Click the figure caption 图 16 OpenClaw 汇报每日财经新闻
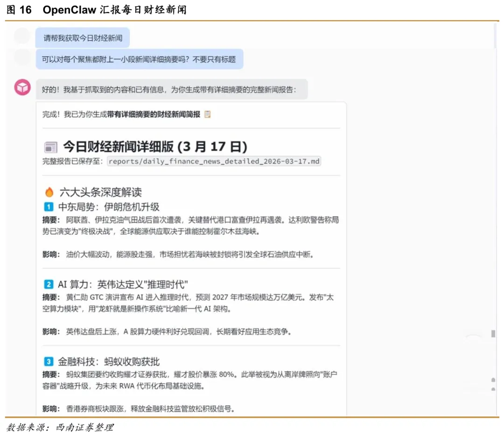 97,10
